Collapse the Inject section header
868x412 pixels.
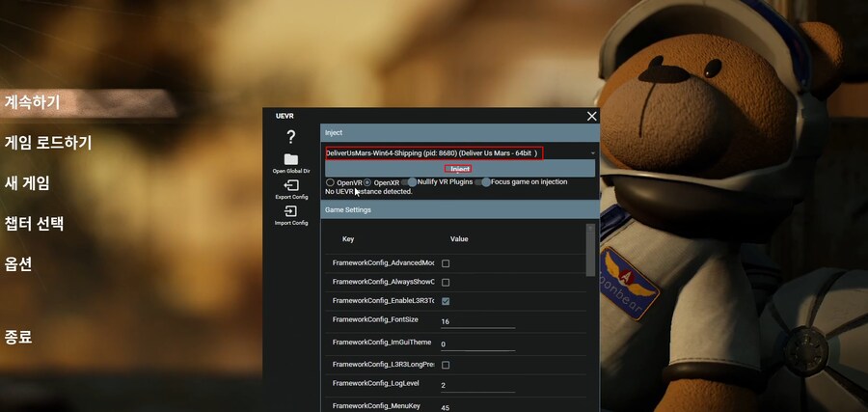pyautogui.click(x=460, y=132)
